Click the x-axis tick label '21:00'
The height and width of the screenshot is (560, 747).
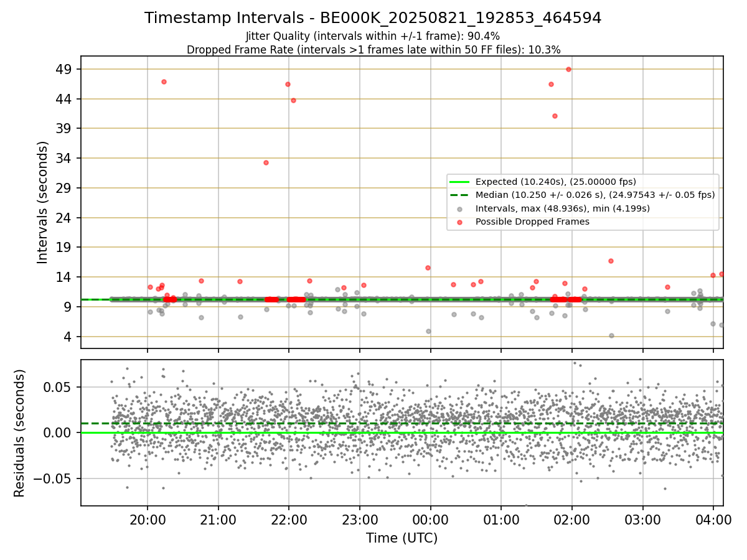218,519
